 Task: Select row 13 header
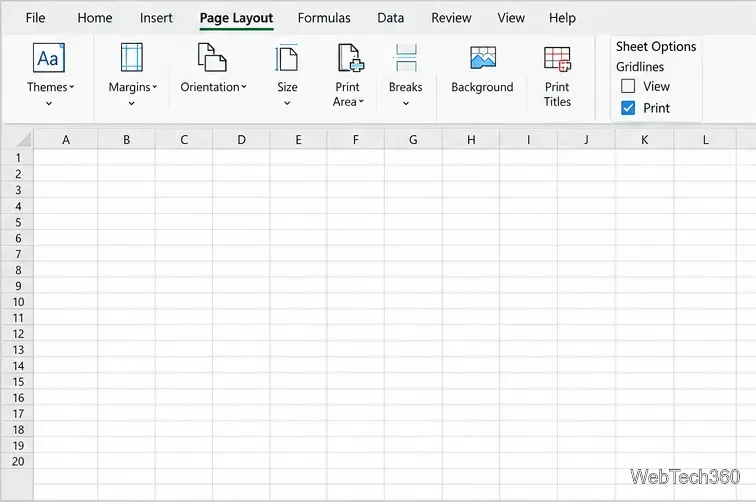coord(18,349)
